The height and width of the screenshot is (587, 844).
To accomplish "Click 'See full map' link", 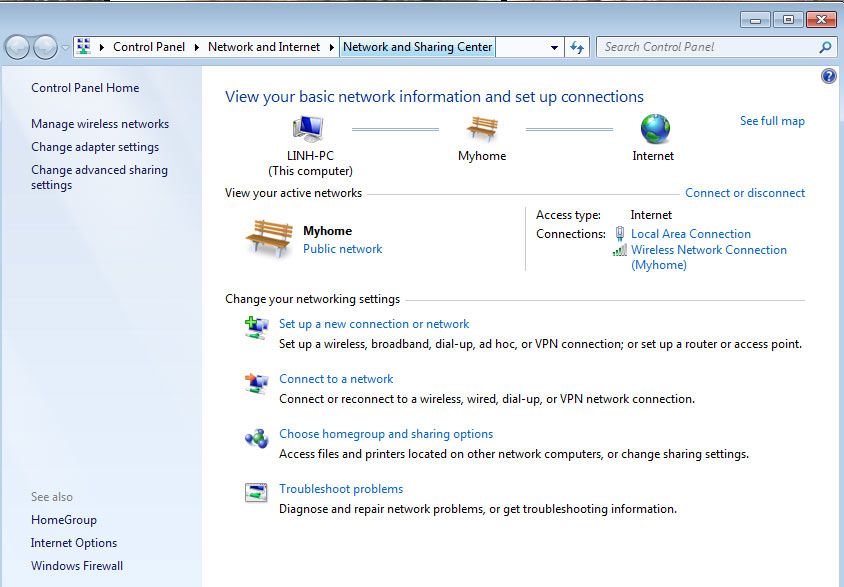I will [772, 121].
